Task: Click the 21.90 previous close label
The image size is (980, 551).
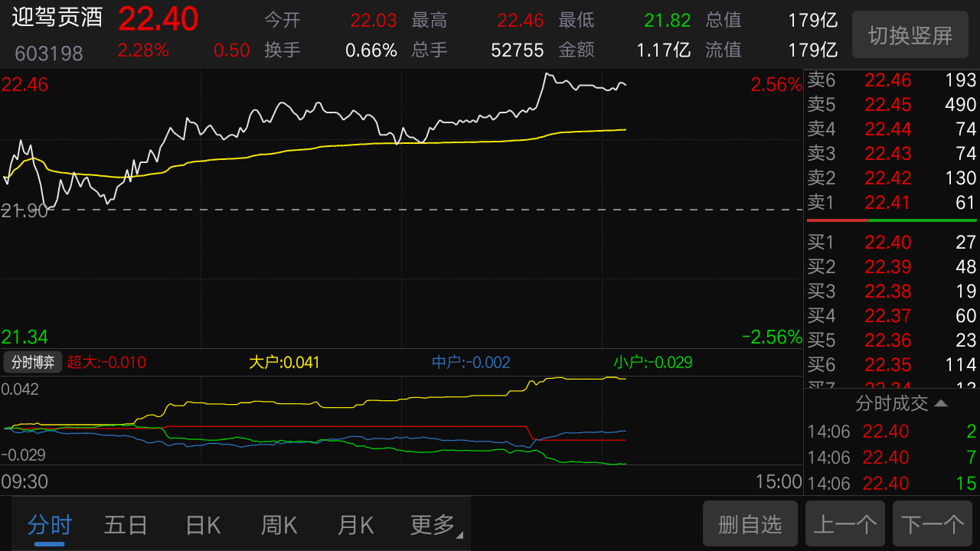Action: pos(24,211)
